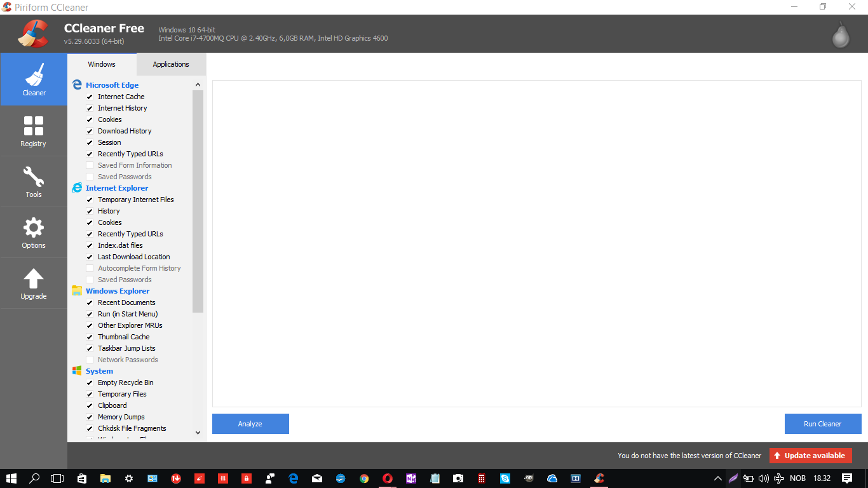Click the cleaner list scrollbar down arrow
This screenshot has height=488, width=868.
point(198,433)
